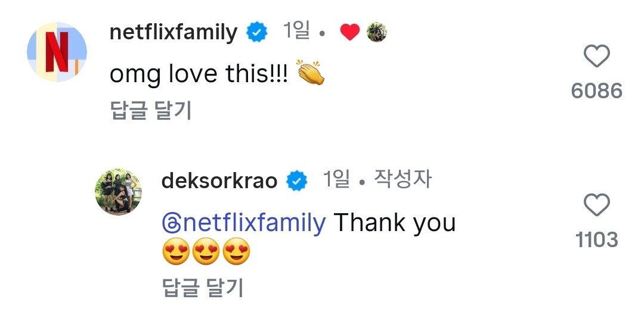View the 6086 likes count
The height and width of the screenshot is (318, 644).
pos(596,91)
